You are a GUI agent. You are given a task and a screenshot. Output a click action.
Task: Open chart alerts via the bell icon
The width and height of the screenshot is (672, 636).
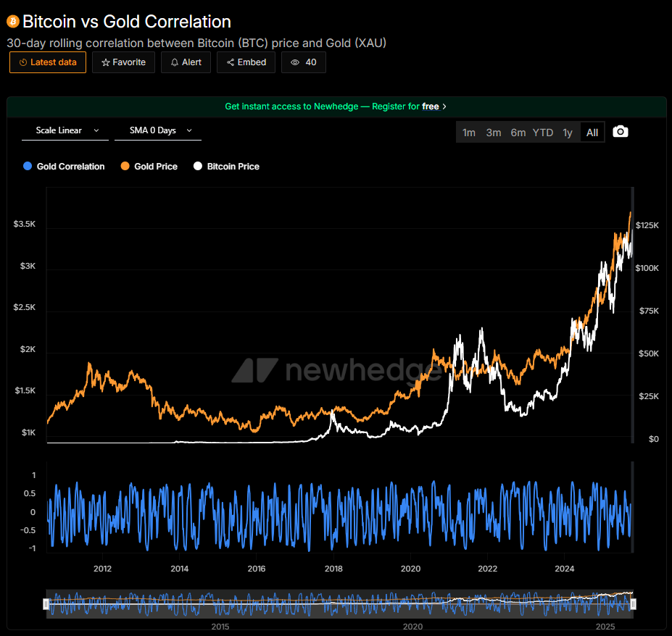(x=174, y=62)
